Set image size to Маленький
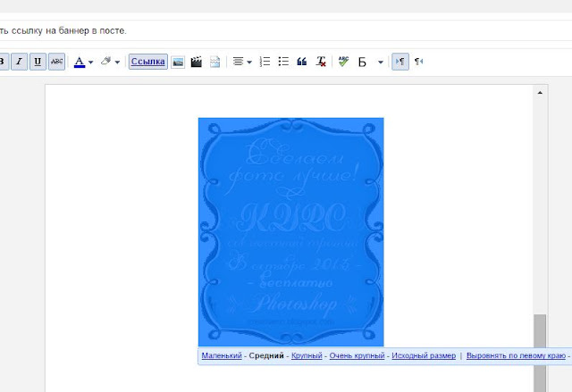Screen dimensions: 572x392 tap(222, 355)
